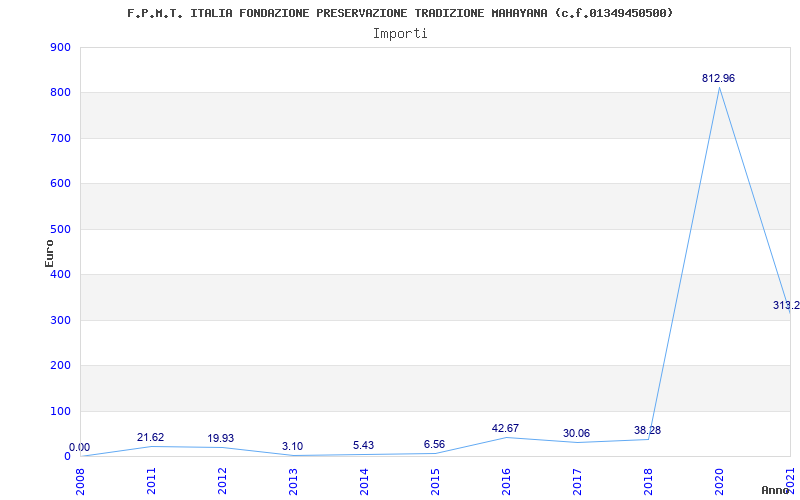The height and width of the screenshot is (500, 800).
Task: Click the 2020 peak point on line
Action: click(x=719, y=87)
